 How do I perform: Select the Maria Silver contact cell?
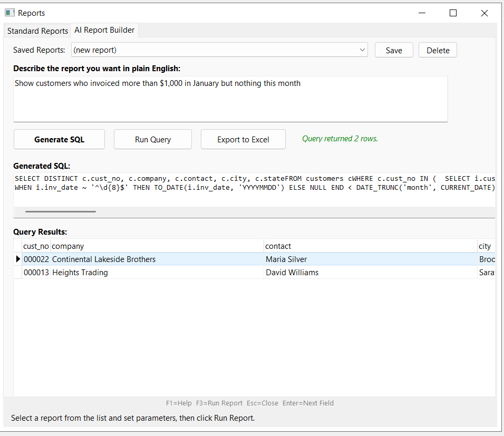(x=286, y=259)
